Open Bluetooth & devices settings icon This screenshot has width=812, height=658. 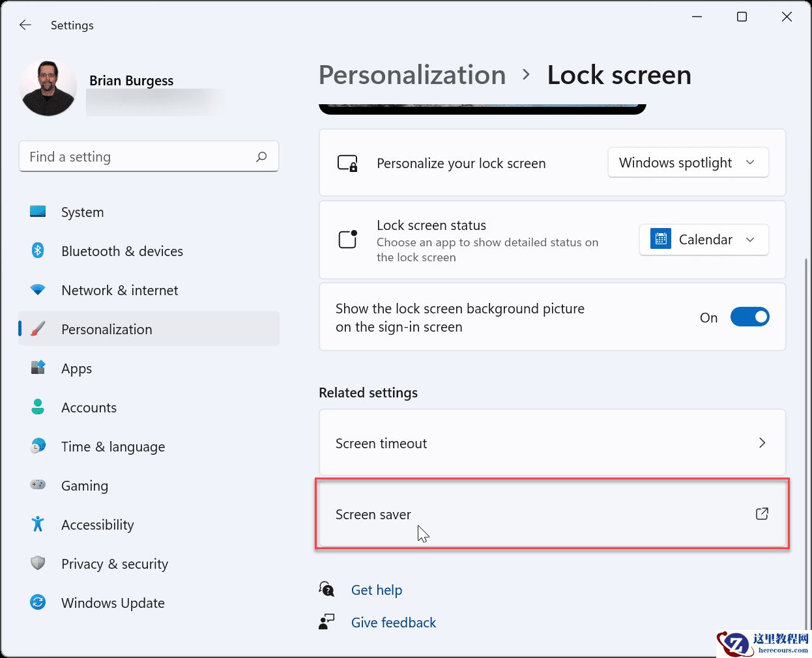38,251
